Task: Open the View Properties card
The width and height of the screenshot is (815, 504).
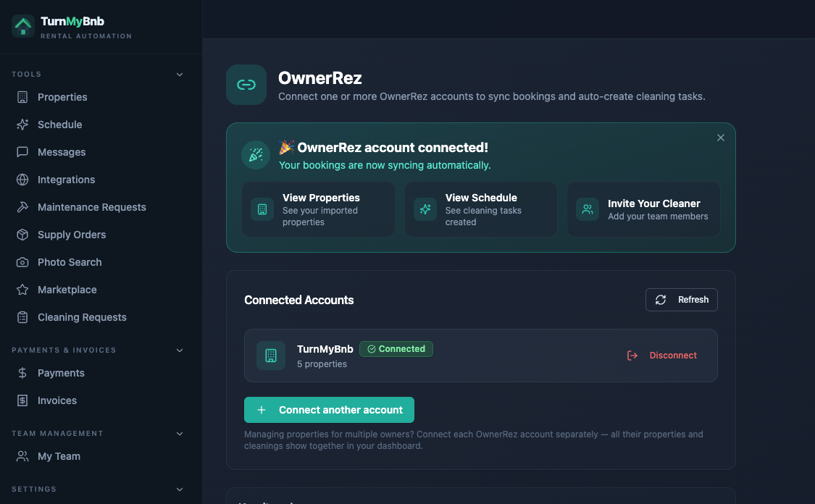Action: point(318,209)
